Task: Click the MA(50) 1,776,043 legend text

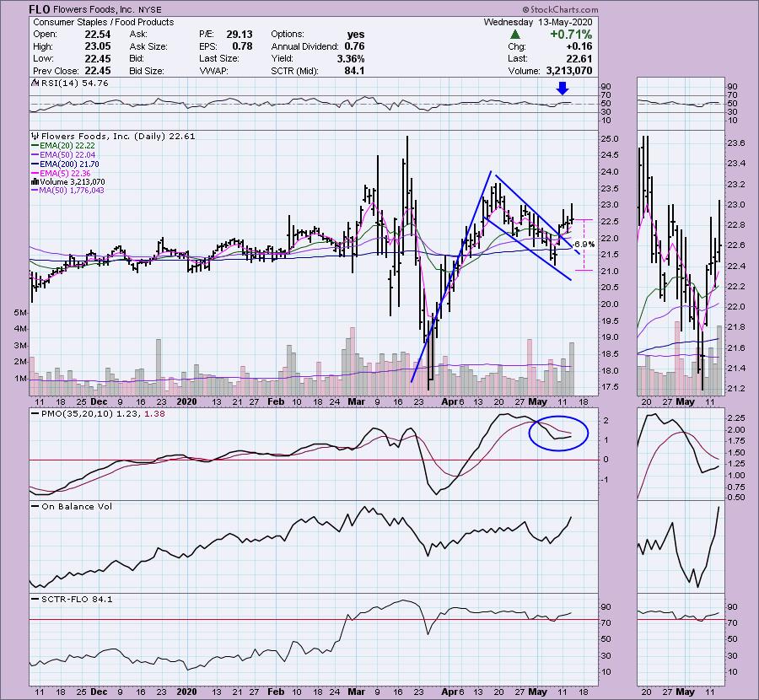Action: (x=72, y=191)
